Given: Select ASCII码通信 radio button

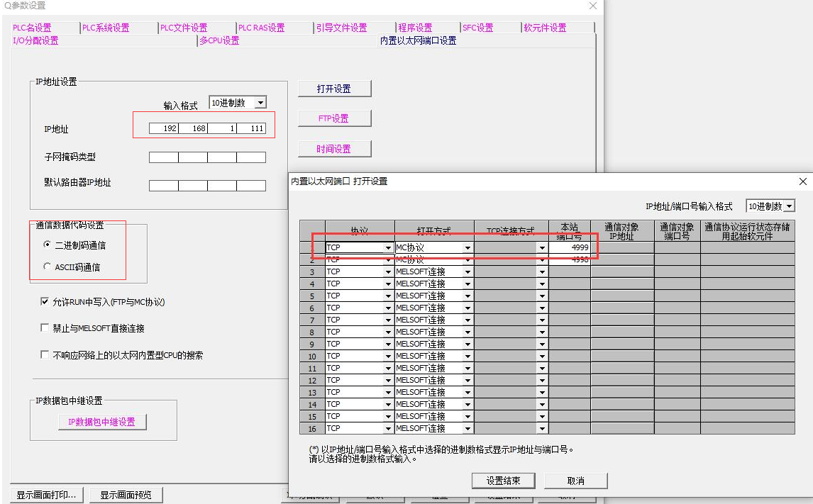Looking at the screenshot, I should coord(48,267).
